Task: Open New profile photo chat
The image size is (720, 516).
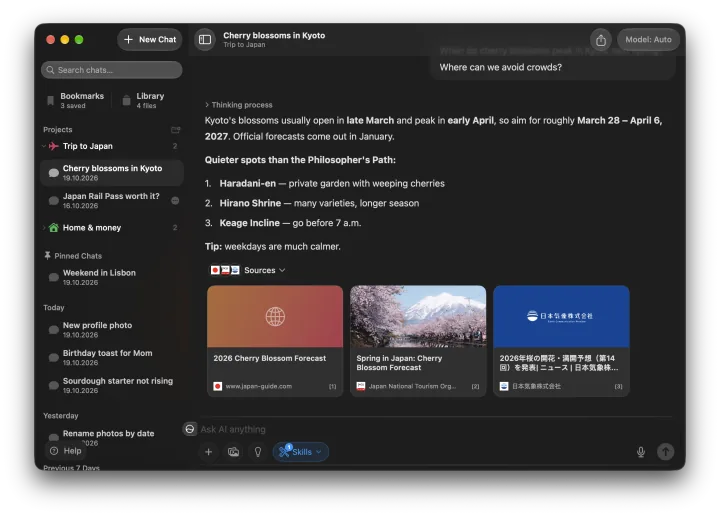Action: 112,330
